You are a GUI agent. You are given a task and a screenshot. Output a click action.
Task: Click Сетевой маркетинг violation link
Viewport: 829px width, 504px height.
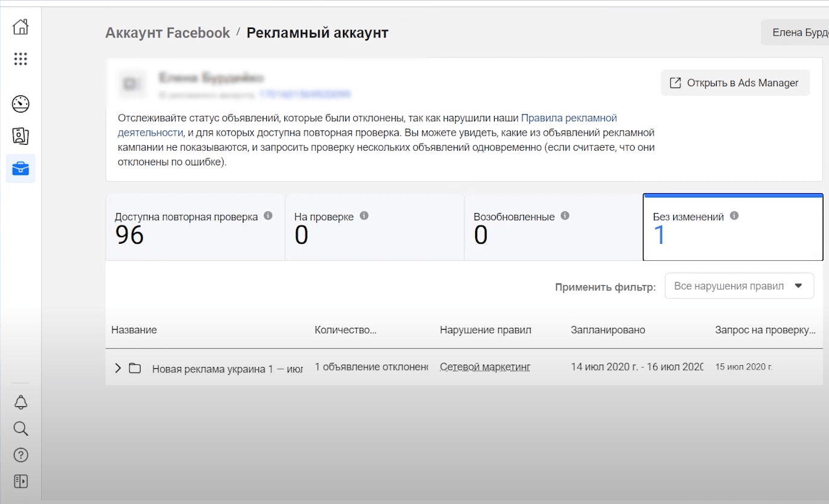485,367
